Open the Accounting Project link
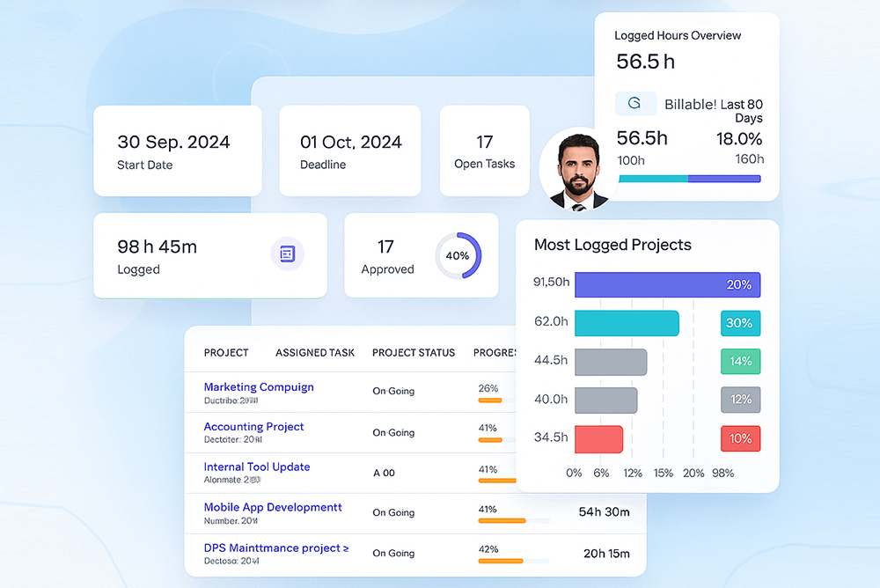The image size is (880, 588). coord(253,427)
